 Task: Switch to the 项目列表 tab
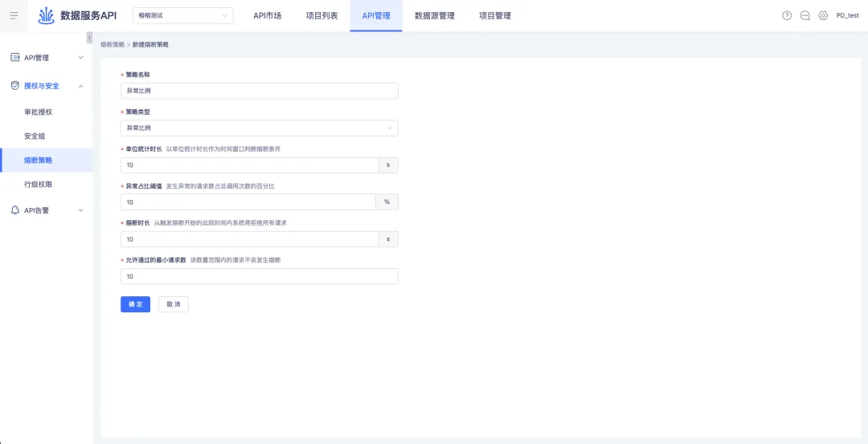[x=321, y=15]
